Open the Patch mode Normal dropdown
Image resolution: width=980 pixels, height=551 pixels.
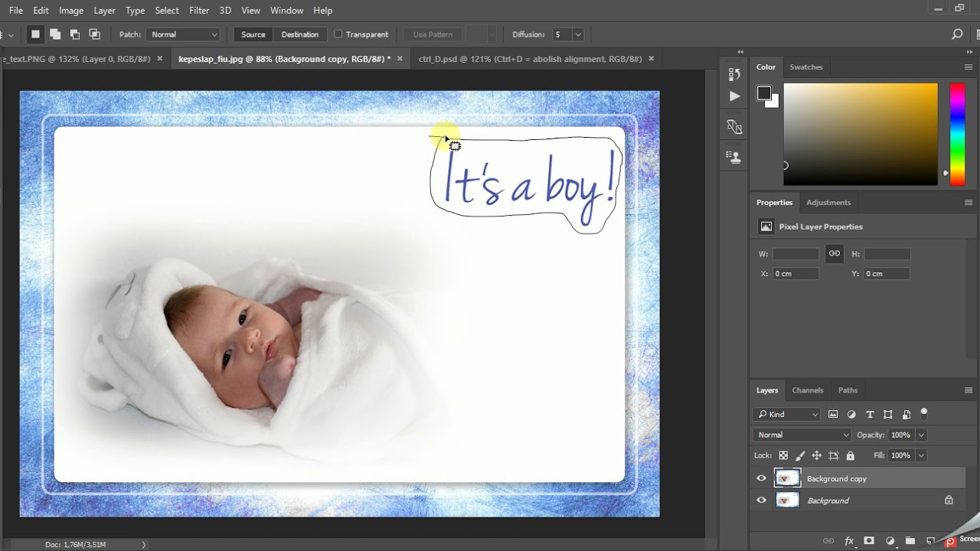[184, 34]
